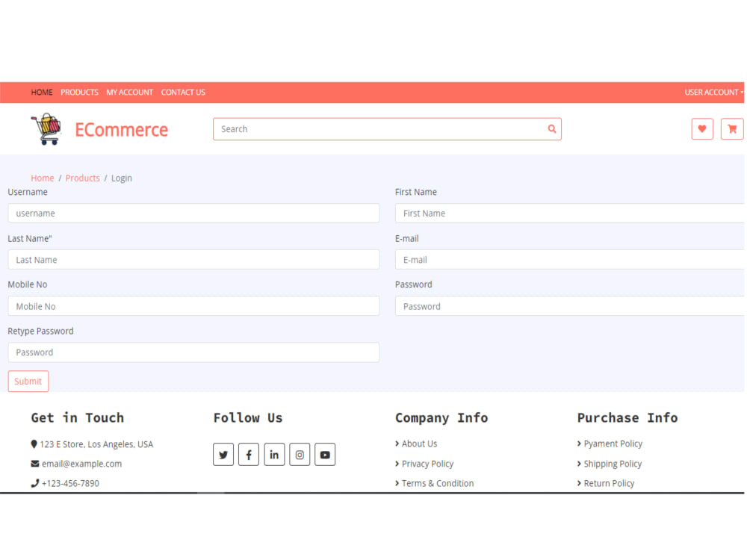Click the Retype Password label
747x560 pixels.
point(40,331)
